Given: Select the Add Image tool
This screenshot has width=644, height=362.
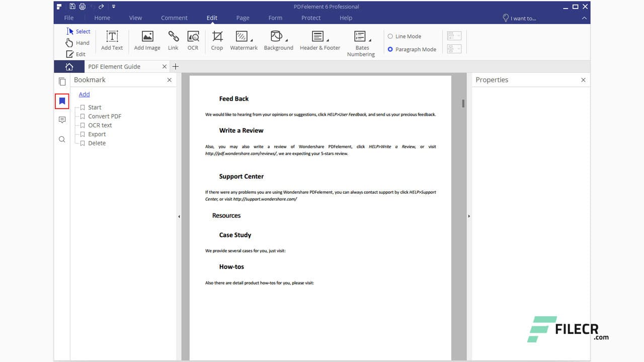Looking at the screenshot, I should pos(147,40).
